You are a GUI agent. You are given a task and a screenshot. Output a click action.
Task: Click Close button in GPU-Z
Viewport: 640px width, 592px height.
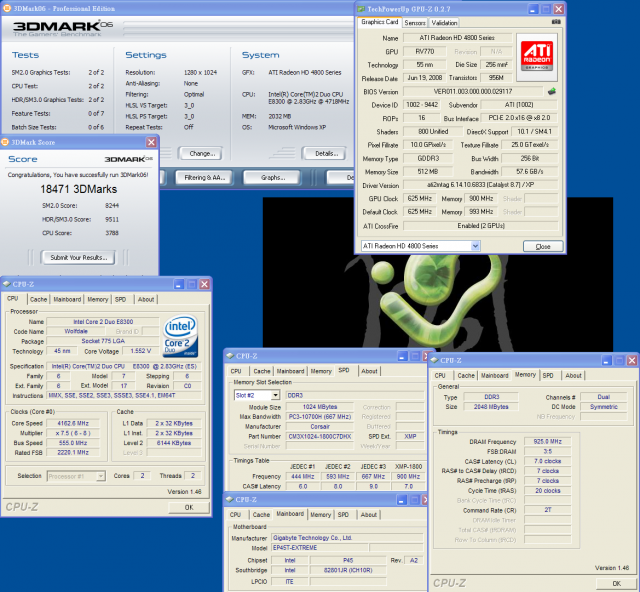543,246
